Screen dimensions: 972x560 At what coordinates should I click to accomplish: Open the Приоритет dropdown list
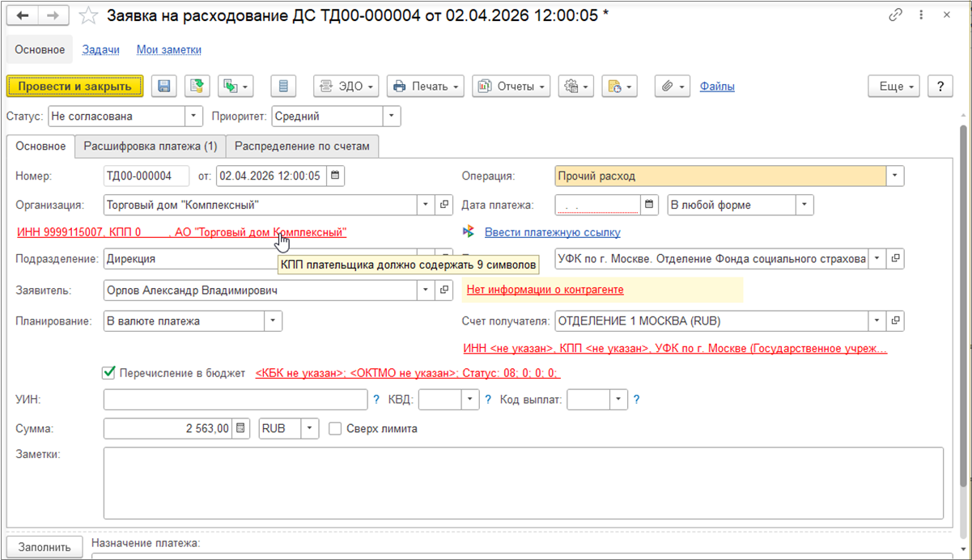tap(392, 117)
